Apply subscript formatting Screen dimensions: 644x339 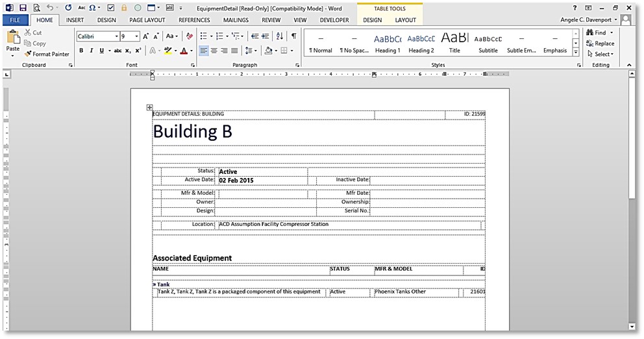click(128, 51)
